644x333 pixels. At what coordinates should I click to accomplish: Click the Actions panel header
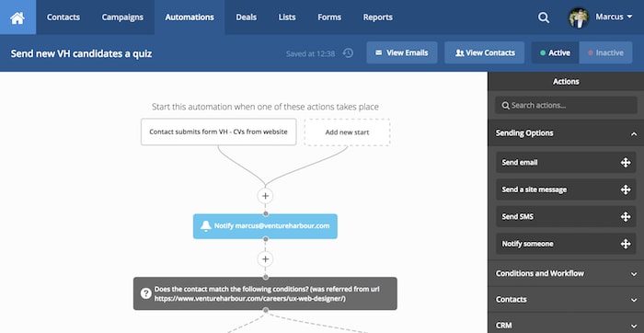[566, 81]
